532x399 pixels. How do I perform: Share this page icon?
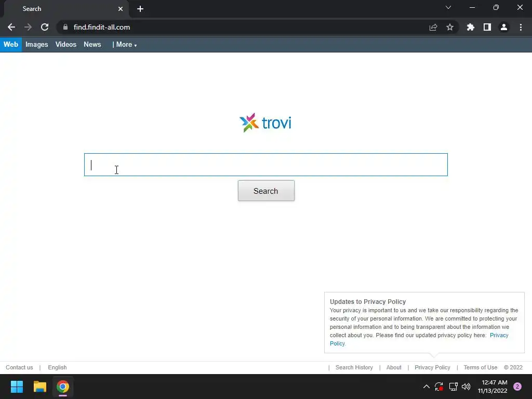coord(433,27)
